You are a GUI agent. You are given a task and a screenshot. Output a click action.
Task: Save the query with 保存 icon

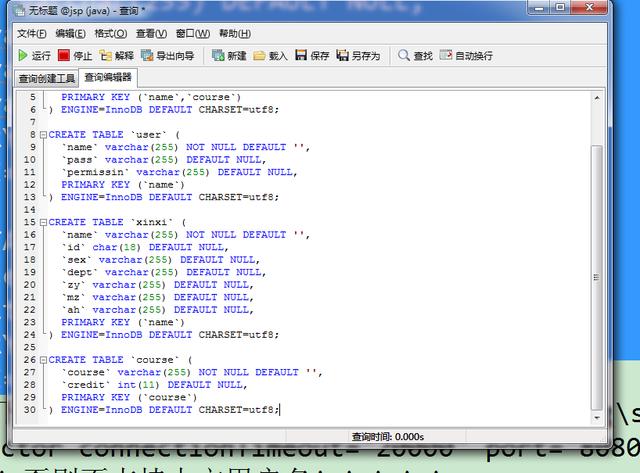click(312, 56)
